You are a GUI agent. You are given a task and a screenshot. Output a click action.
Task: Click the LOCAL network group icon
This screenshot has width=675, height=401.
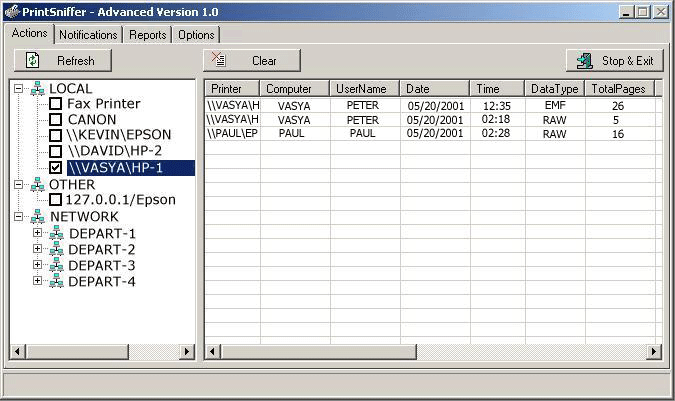[37, 88]
